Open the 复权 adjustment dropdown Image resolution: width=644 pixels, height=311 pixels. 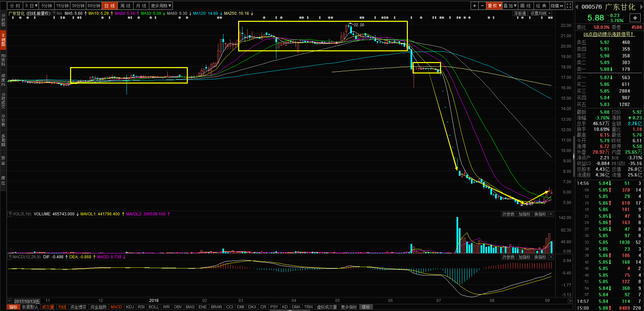pyautogui.click(x=494, y=6)
